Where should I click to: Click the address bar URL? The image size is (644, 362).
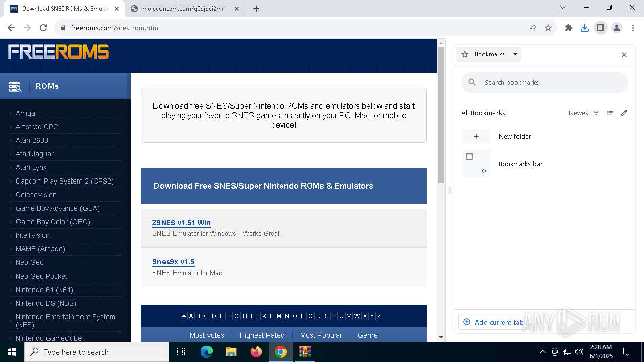click(115, 28)
